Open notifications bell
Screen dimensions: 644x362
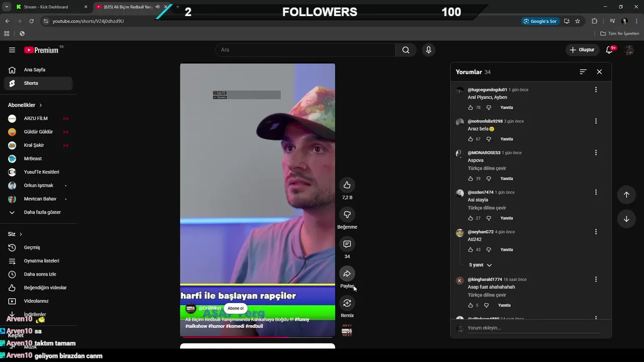coord(610,49)
